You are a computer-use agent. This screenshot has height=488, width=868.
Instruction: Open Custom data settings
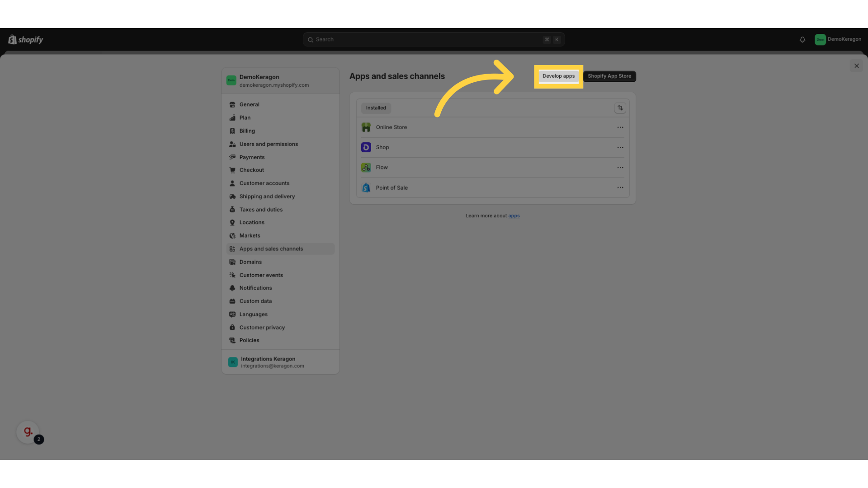pos(280,301)
